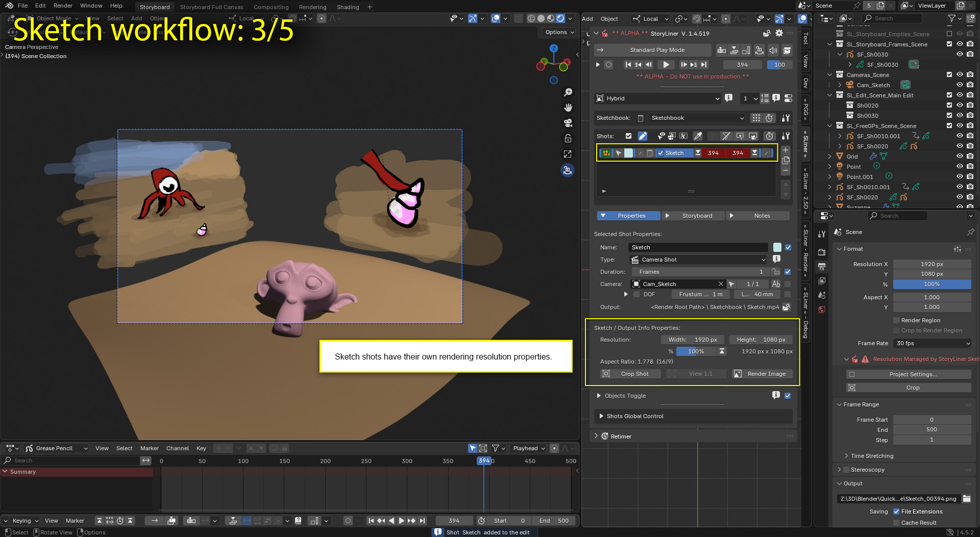Click the add shot plus icon

[786, 150]
